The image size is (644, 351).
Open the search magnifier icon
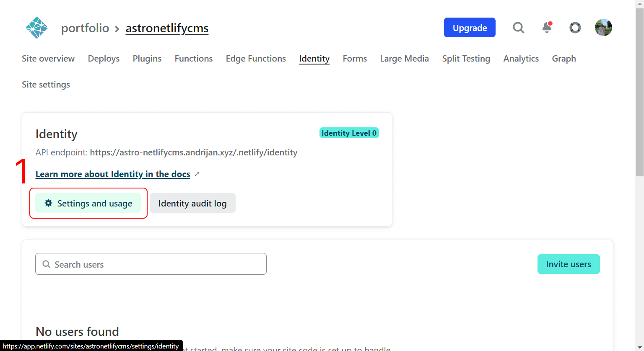pos(519,28)
